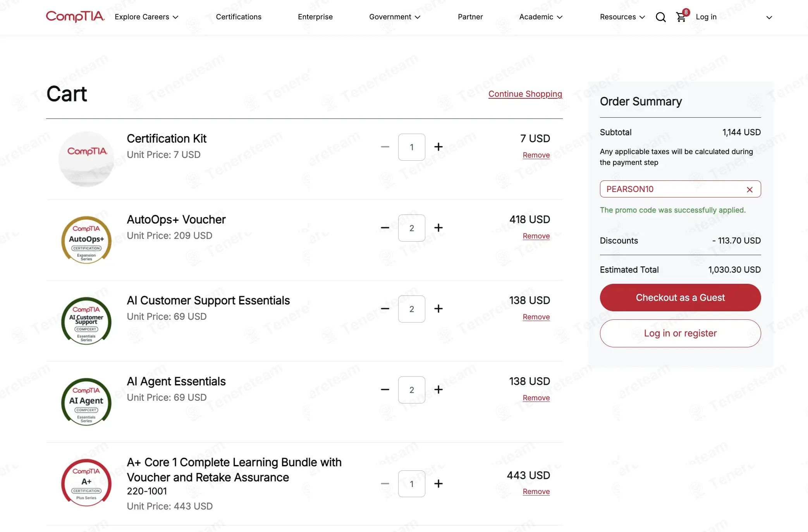808x532 pixels.
Task: Increase Certification Kit quantity with plus
Action: point(438,147)
